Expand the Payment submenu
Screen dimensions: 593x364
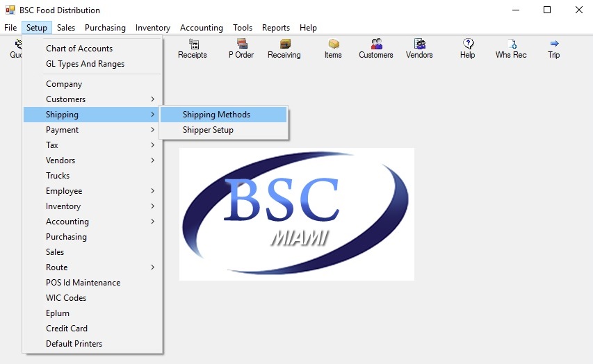click(92, 130)
